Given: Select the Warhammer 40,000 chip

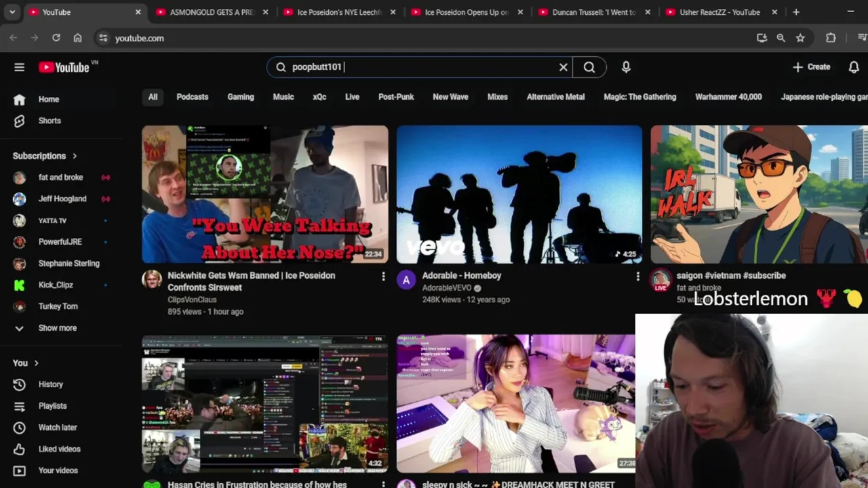Looking at the screenshot, I should [x=728, y=97].
